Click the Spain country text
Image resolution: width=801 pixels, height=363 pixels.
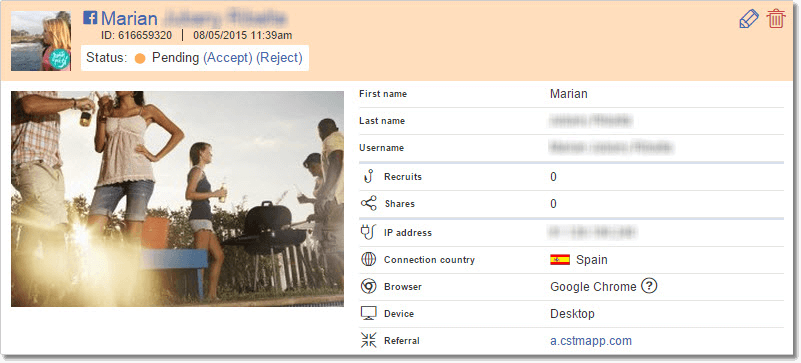point(592,259)
